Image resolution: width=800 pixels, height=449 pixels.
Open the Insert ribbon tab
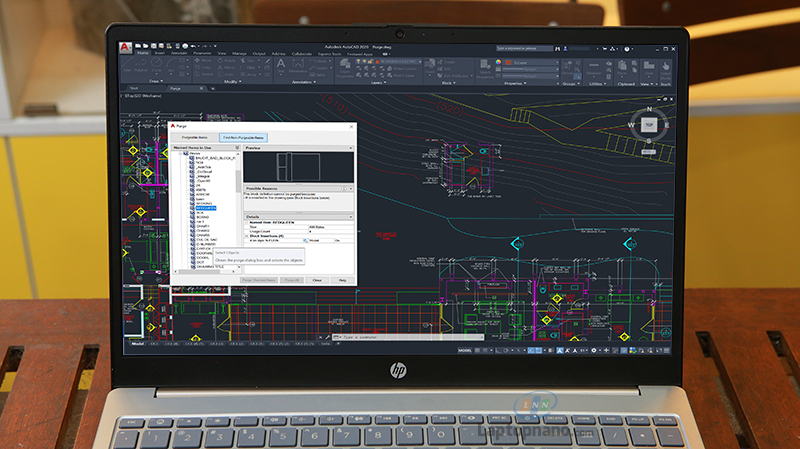[158, 54]
